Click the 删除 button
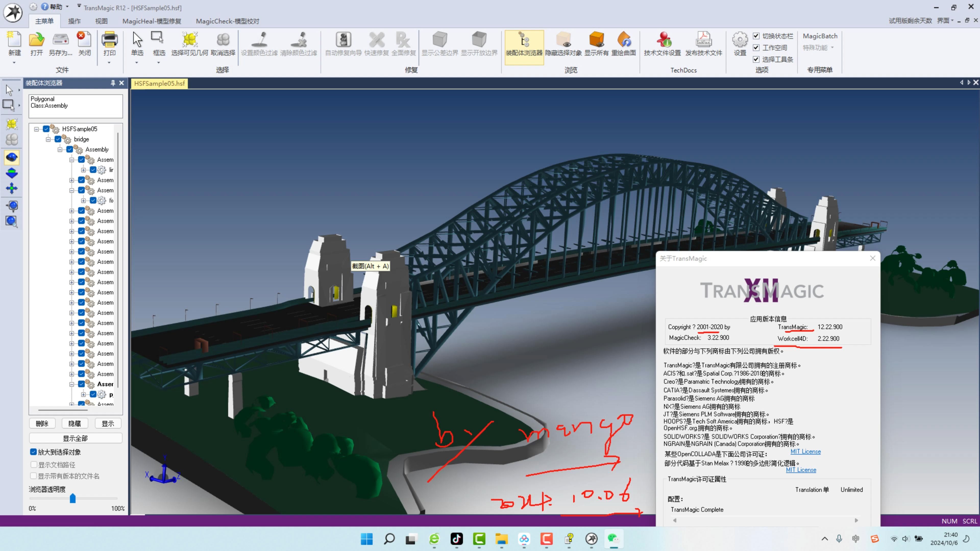 click(42, 423)
